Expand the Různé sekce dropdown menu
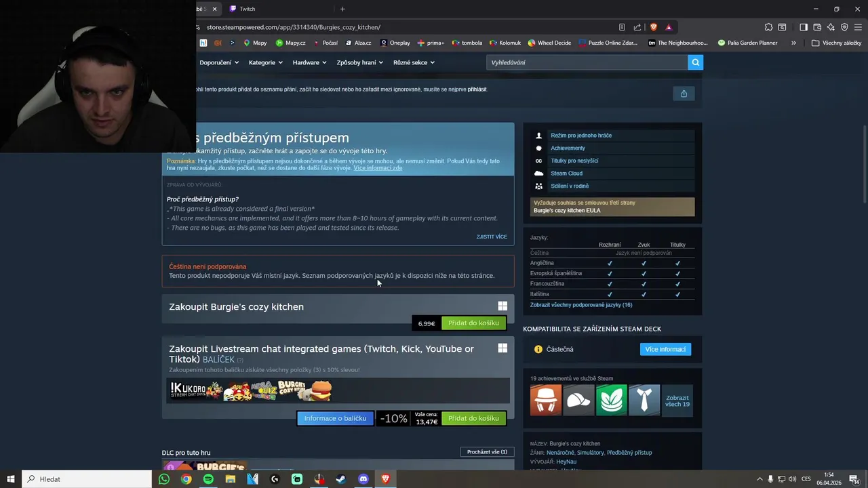 pyautogui.click(x=414, y=62)
